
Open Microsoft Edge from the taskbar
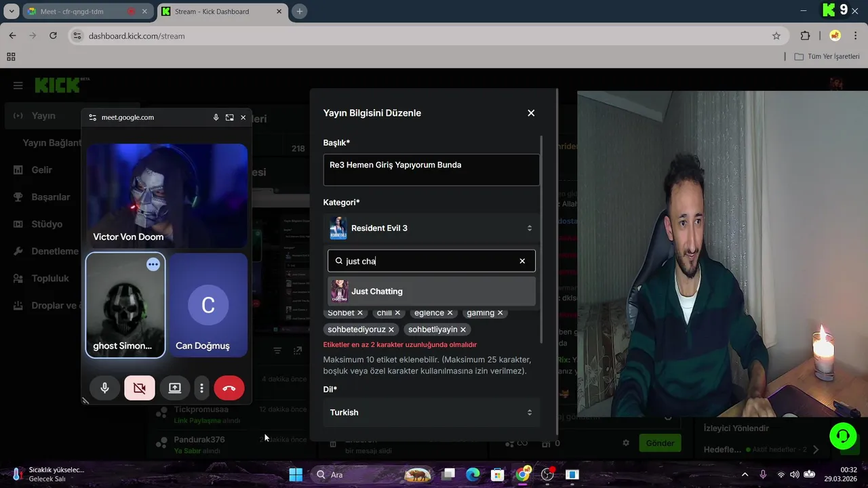coord(473,474)
